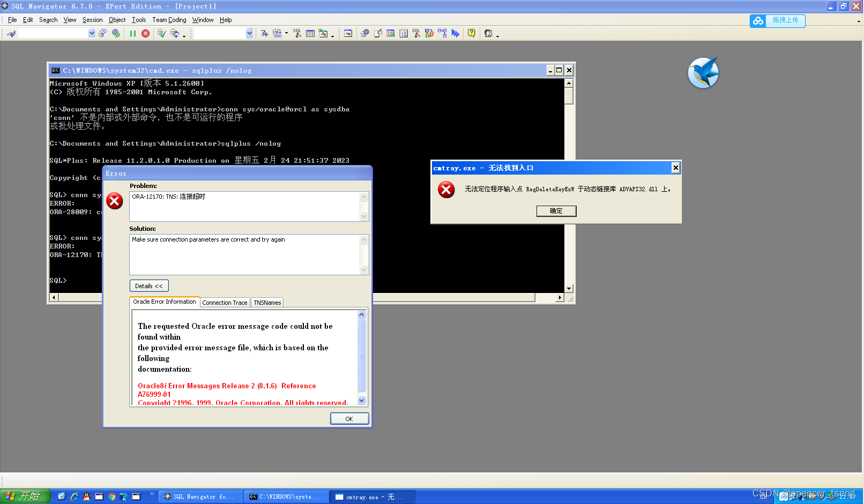Open the Tools menu
Screen dimensions: 864x504
pyautogui.click(x=139, y=20)
